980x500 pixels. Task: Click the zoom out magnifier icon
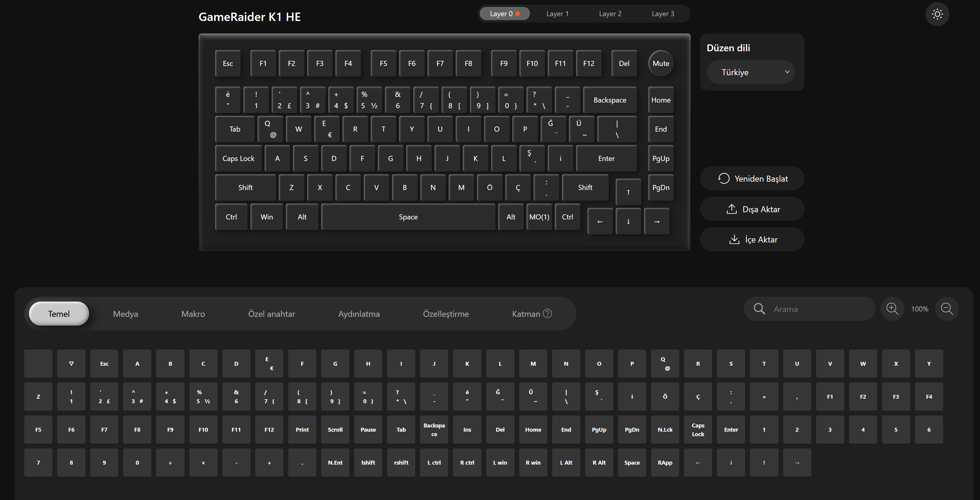pos(946,308)
